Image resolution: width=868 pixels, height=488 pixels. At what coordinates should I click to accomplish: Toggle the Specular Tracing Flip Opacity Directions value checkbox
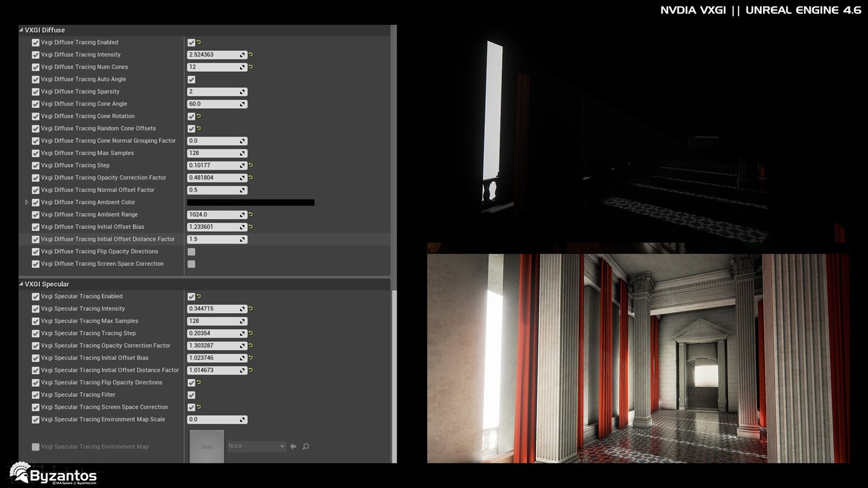pos(191,383)
